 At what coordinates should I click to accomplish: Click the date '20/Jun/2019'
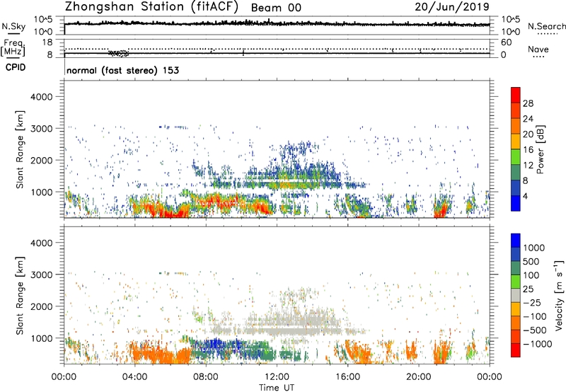[x=452, y=7]
